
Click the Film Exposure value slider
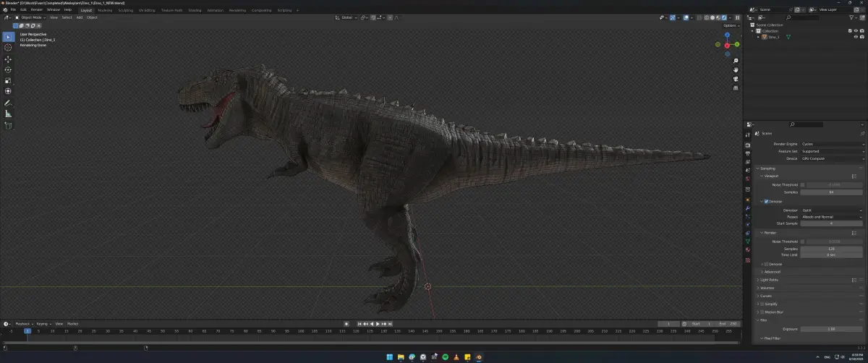tap(832, 329)
